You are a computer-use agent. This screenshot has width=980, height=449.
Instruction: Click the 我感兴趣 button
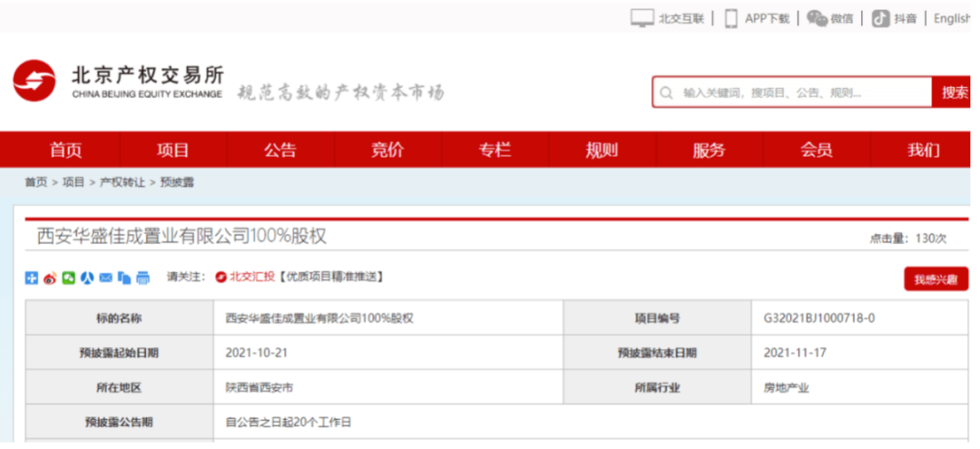[935, 279]
